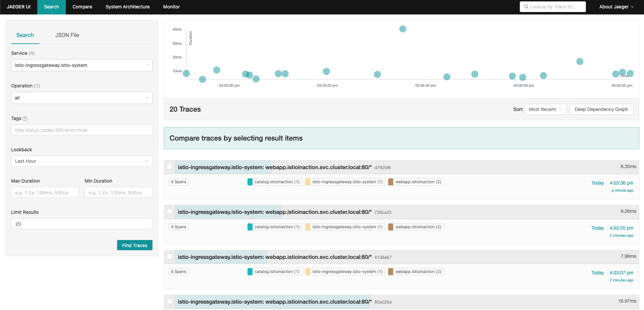This screenshot has height=310, width=644.
Task: Select the checkbox for trace 4138eb7
Action: tap(170, 257)
